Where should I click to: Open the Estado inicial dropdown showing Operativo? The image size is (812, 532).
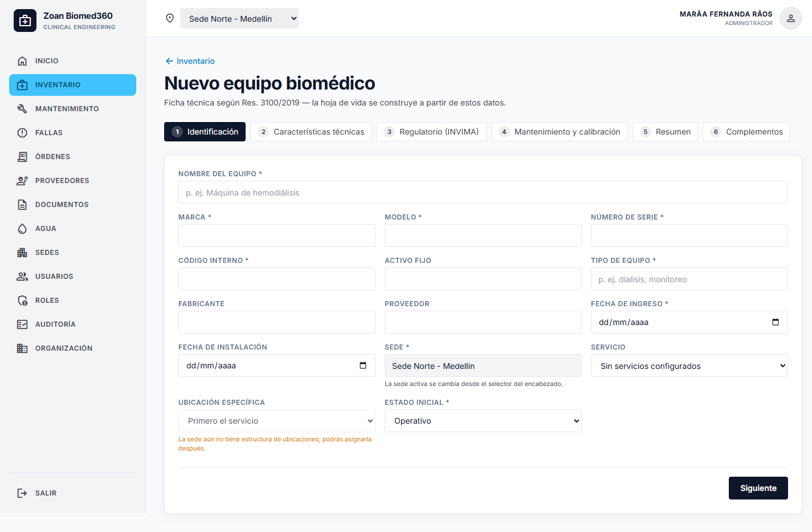click(x=483, y=421)
